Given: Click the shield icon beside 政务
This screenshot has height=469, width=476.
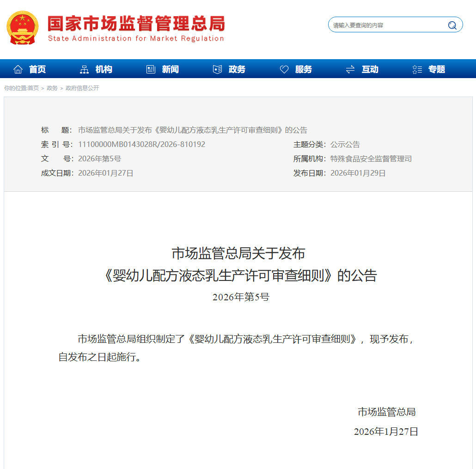Looking at the screenshot, I should click(217, 69).
